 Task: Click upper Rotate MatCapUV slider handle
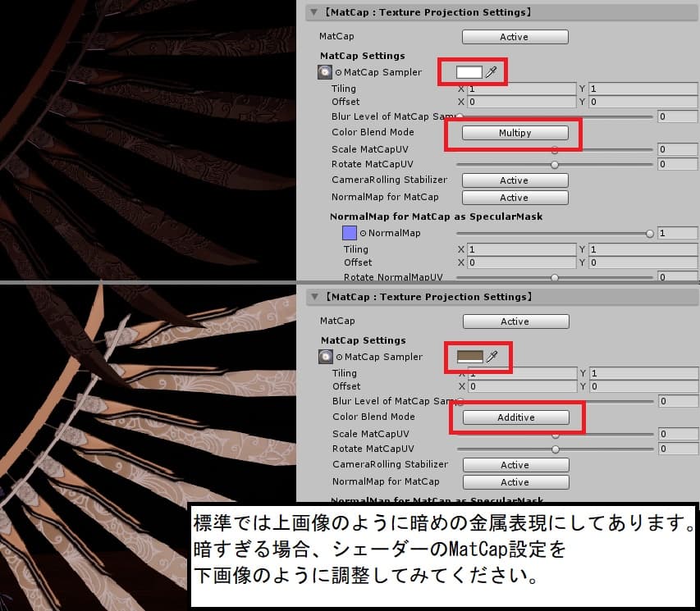[555, 165]
